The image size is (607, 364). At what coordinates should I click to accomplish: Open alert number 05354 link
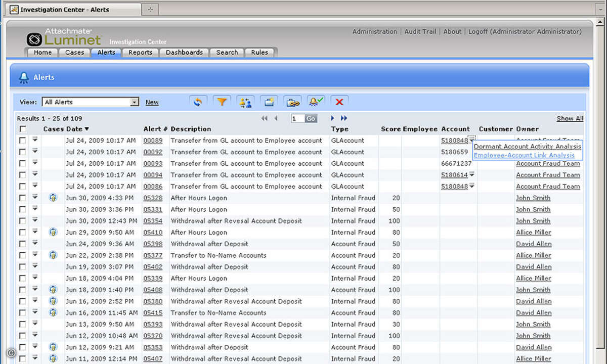(x=153, y=221)
